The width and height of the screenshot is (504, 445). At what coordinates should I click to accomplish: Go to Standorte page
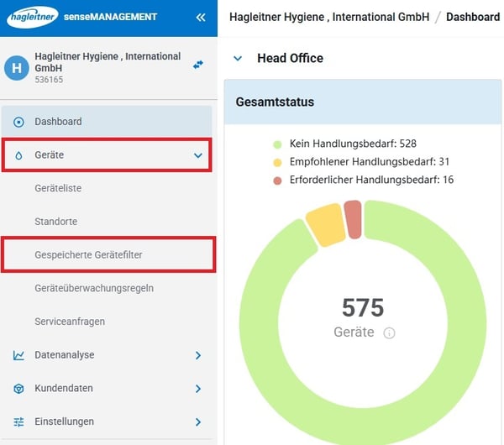(x=55, y=222)
